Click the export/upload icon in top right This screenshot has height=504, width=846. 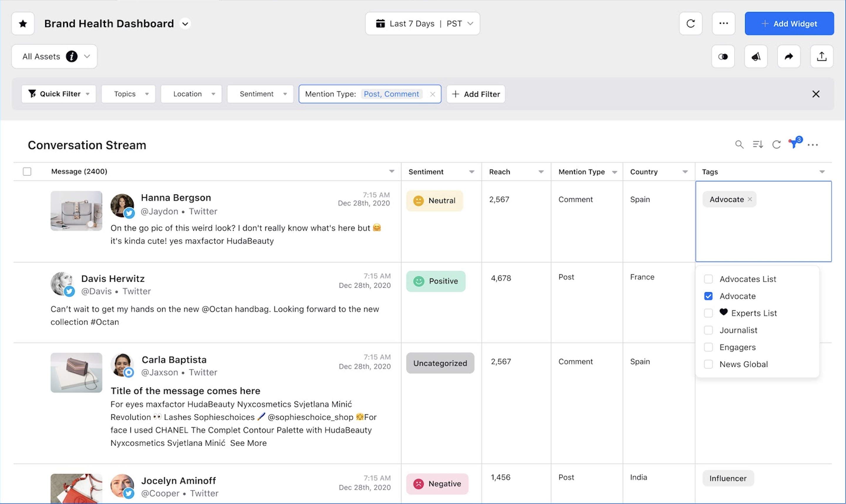822,56
